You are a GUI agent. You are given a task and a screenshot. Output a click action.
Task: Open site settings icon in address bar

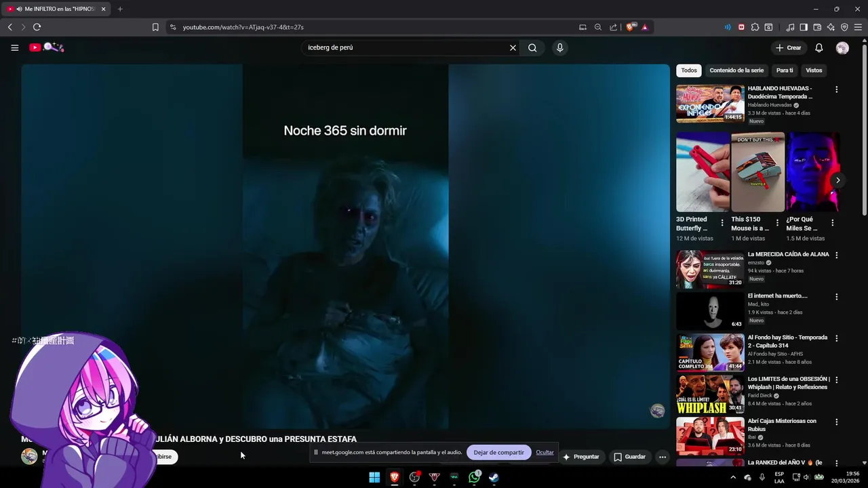pyautogui.click(x=173, y=27)
